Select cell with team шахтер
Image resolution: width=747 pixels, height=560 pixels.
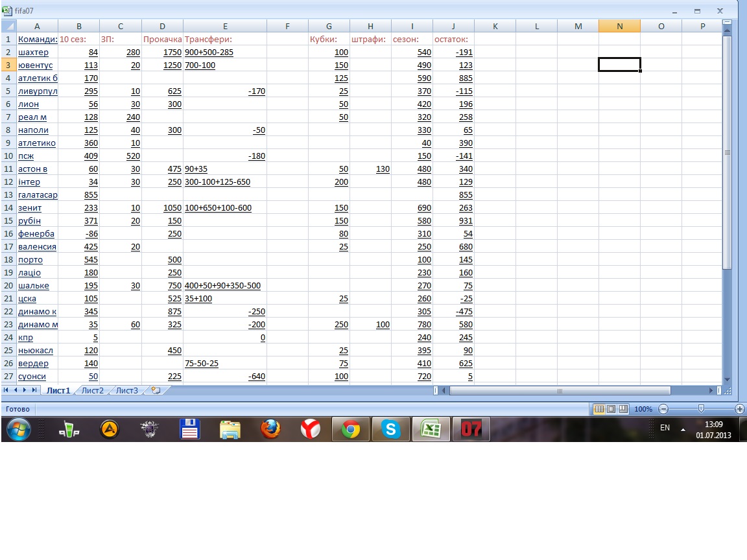tap(37, 52)
